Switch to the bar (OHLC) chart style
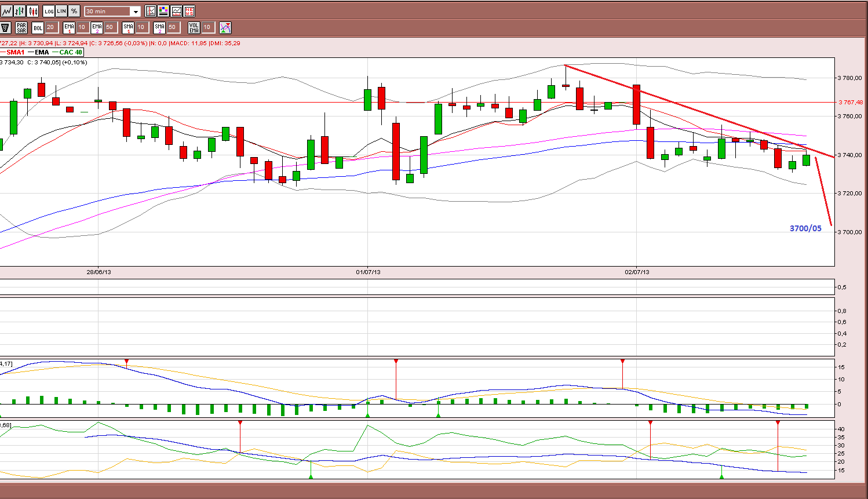Screen dimensions: 868x499 tap(20, 11)
